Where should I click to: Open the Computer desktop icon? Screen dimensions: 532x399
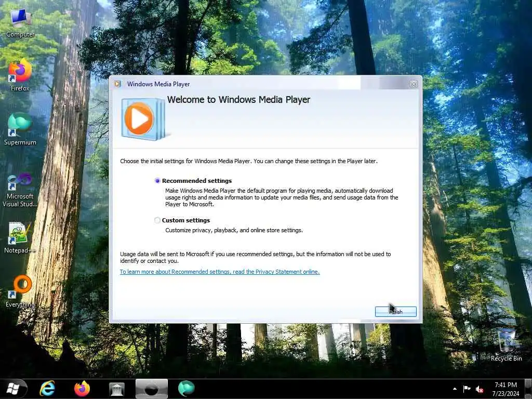(x=20, y=23)
